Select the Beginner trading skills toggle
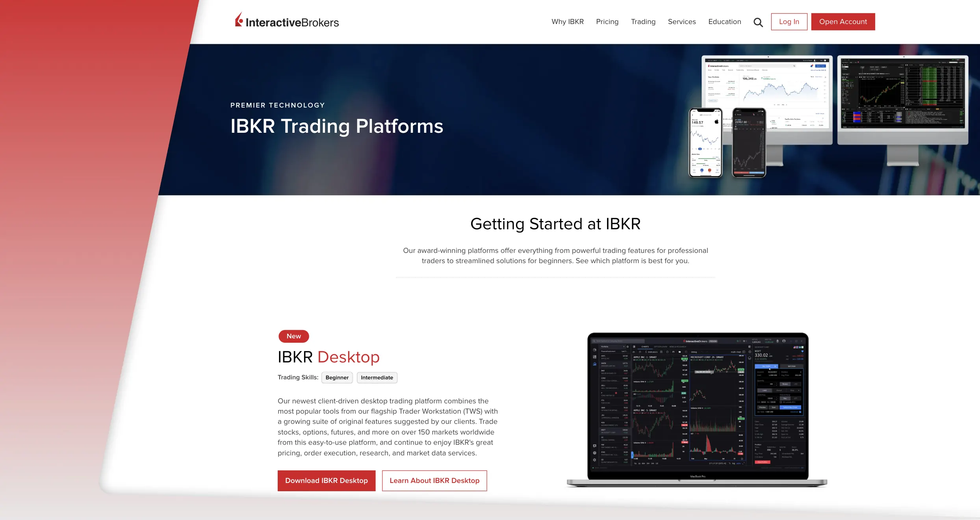Image resolution: width=980 pixels, height=520 pixels. tap(336, 377)
